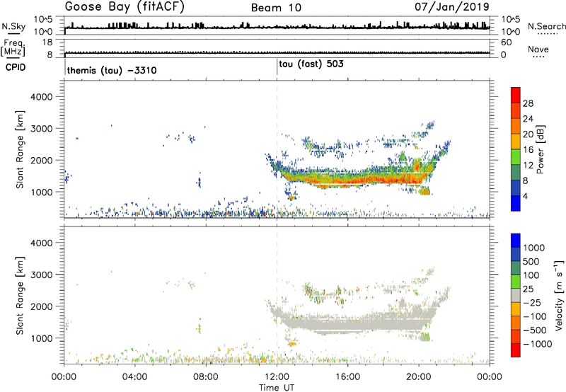
Task: Click the '12:00' time axis tick label
Action: pos(277,377)
